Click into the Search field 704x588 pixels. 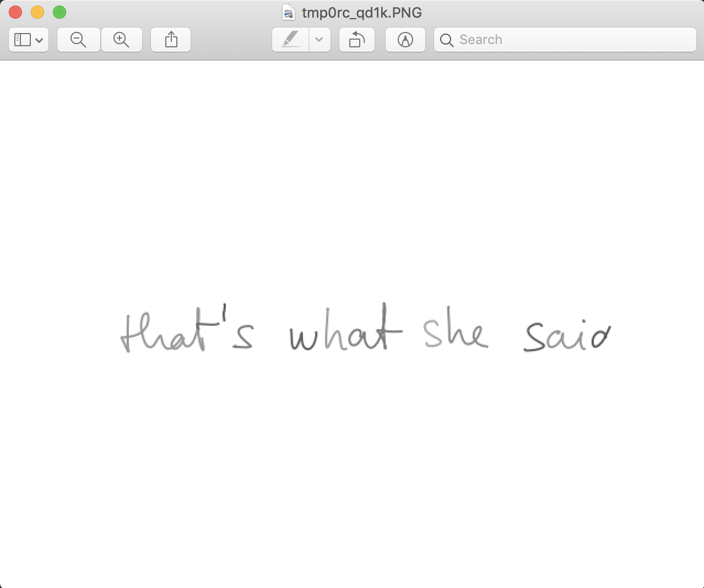pos(565,40)
